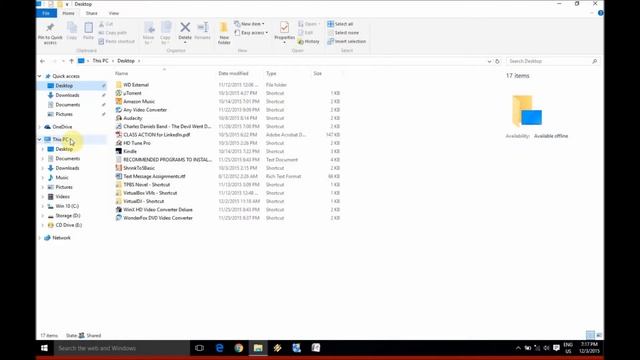640x360 pixels.
Task: Click the Copy ribbon icon
Action: (x=72, y=29)
